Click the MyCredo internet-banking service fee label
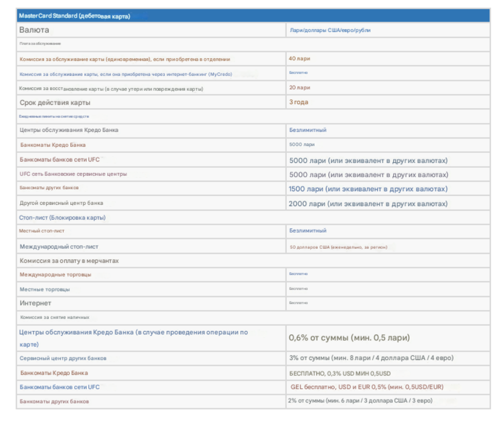Screen dimensions: 504x426 pos(126,74)
